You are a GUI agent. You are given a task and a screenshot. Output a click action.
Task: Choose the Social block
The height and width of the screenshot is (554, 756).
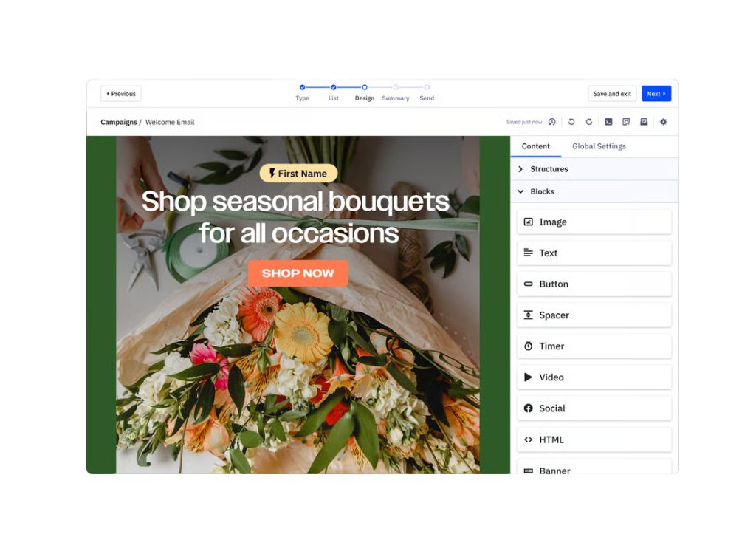click(594, 408)
